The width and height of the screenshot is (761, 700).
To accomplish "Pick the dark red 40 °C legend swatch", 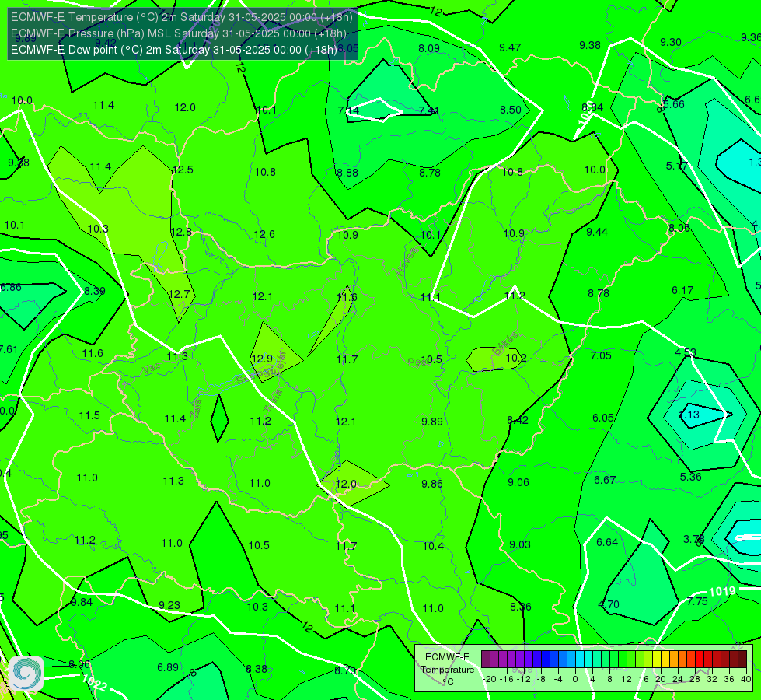I will pos(742,660).
